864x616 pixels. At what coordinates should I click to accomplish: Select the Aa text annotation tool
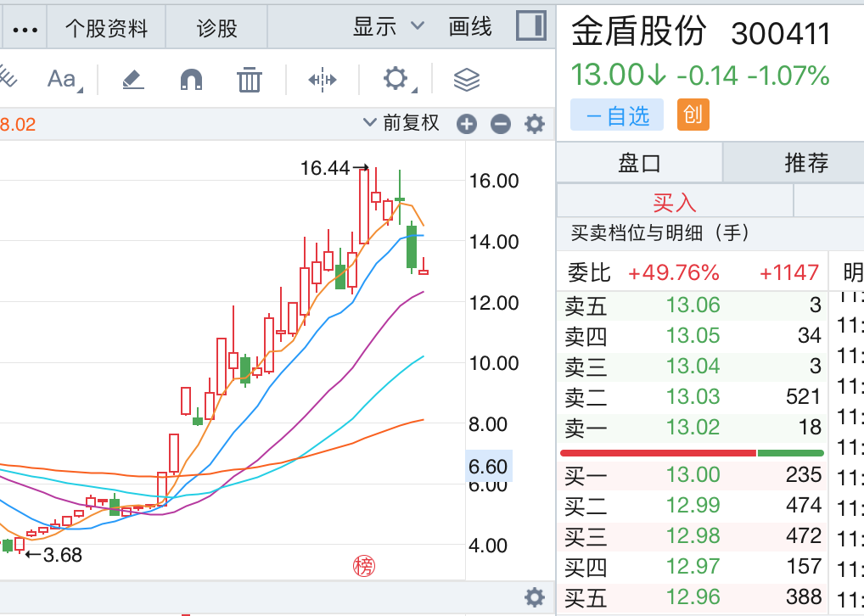pos(63,80)
